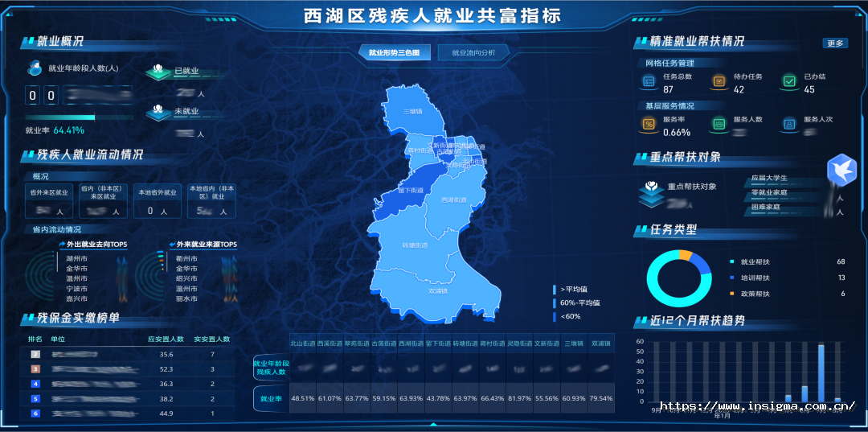Select 转塘街道 region on the map
Screen dimensions: 868x432
(416, 244)
